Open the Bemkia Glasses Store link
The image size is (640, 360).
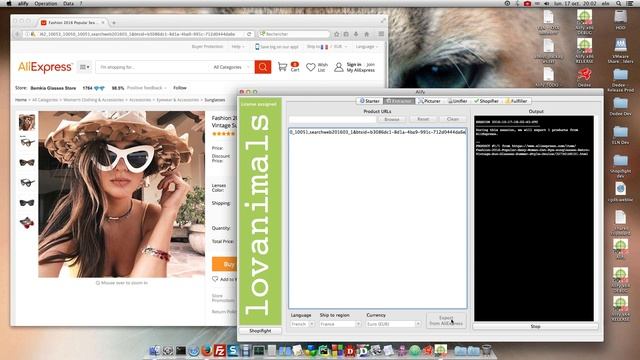coord(53,88)
